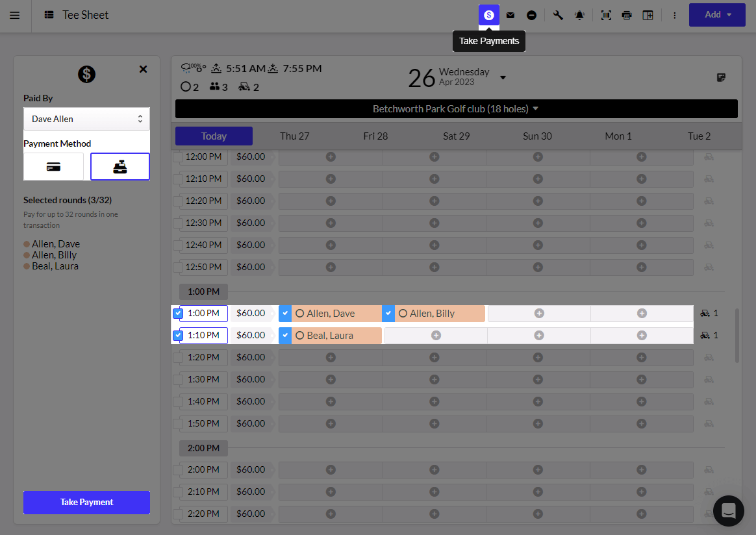
Task: Click the 1:00 PM time label
Action: click(203, 314)
